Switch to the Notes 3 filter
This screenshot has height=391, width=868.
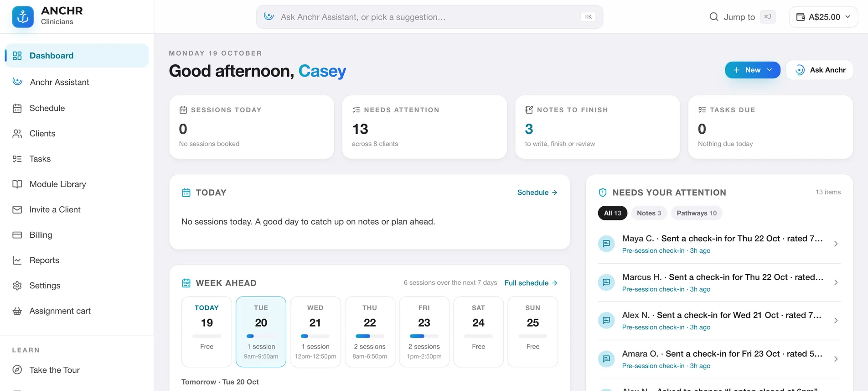(x=649, y=213)
